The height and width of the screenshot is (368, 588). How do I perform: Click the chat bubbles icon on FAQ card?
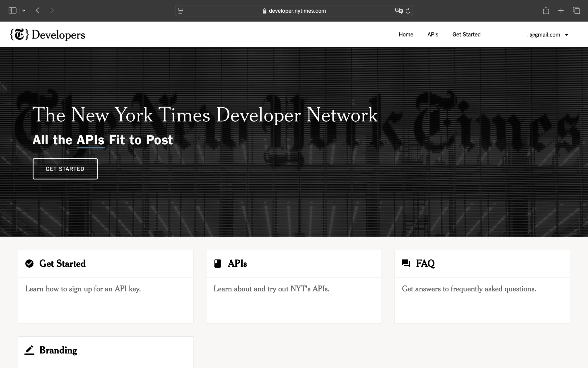point(406,263)
